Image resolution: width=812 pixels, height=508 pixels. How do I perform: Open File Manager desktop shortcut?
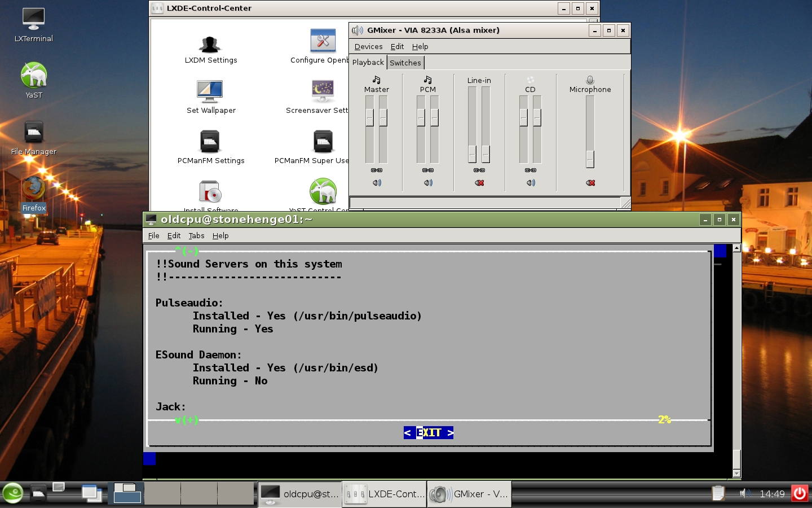(34, 139)
